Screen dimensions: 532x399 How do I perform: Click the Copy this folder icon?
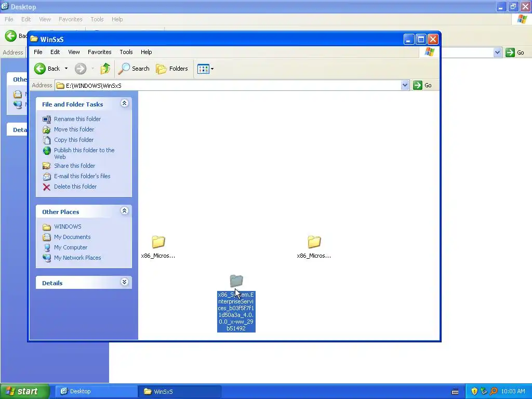pos(46,140)
